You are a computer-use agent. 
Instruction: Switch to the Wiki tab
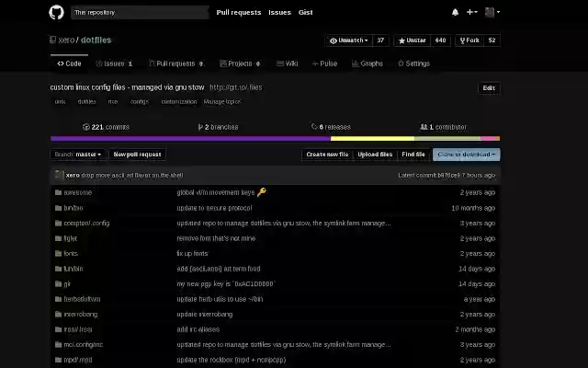point(288,63)
